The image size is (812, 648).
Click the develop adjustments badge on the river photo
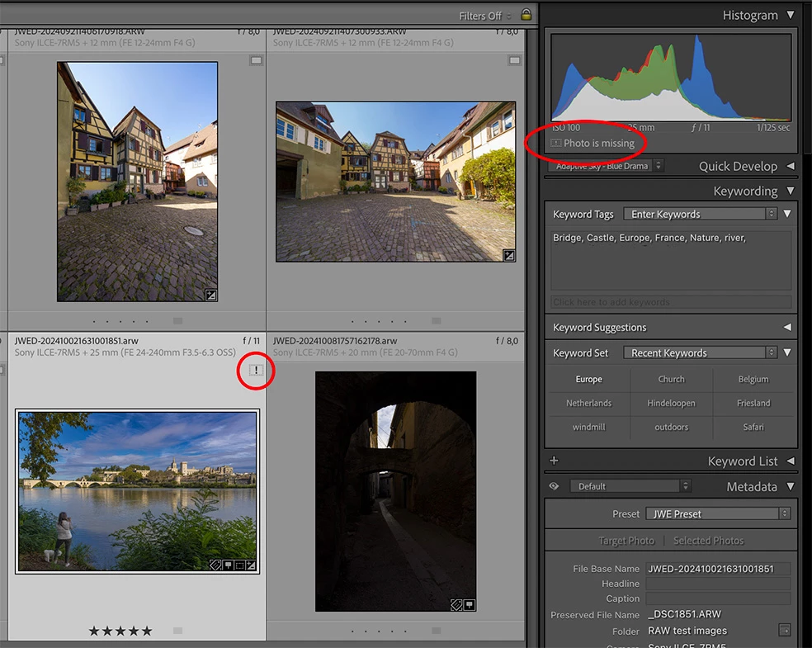coord(251,565)
